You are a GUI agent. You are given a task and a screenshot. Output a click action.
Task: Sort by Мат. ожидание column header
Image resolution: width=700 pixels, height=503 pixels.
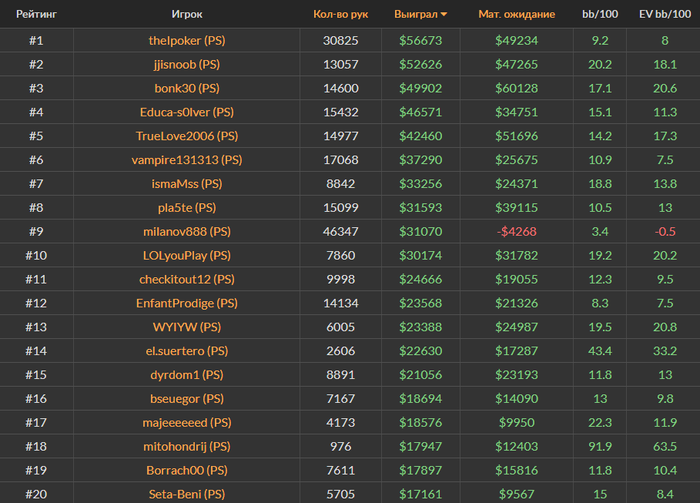(517, 14)
